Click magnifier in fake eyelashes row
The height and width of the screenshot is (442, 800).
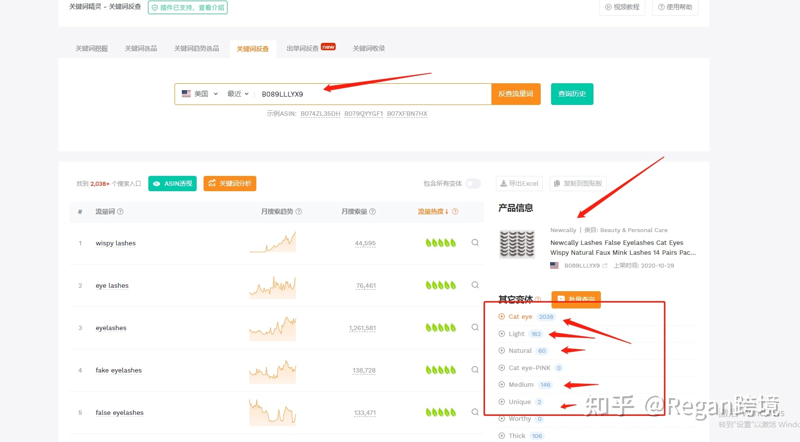(475, 370)
